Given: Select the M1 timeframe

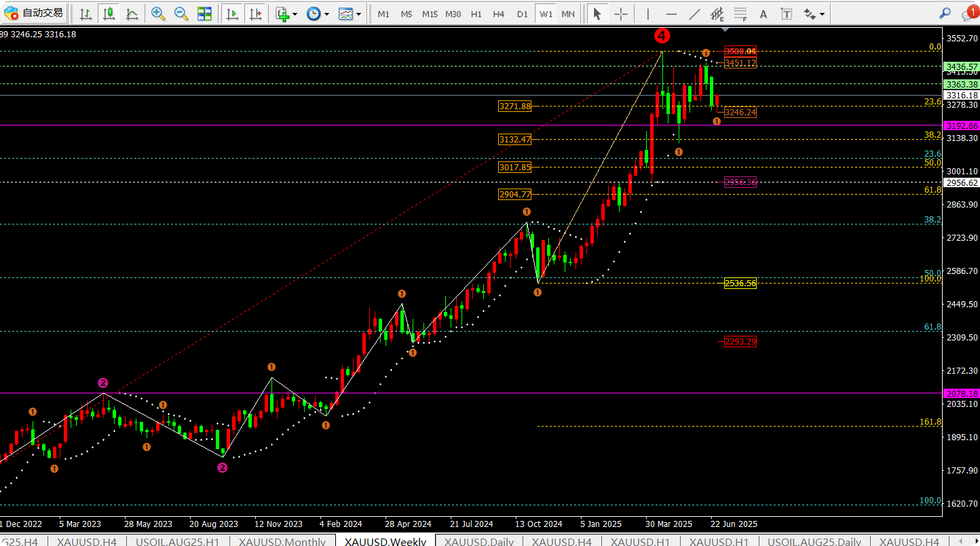Looking at the screenshot, I should pyautogui.click(x=383, y=14).
